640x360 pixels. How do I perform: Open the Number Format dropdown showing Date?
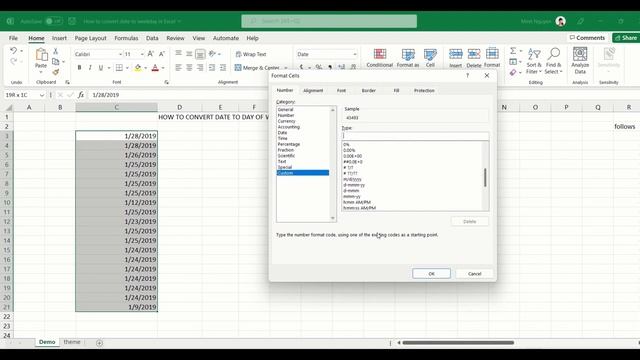(354, 54)
